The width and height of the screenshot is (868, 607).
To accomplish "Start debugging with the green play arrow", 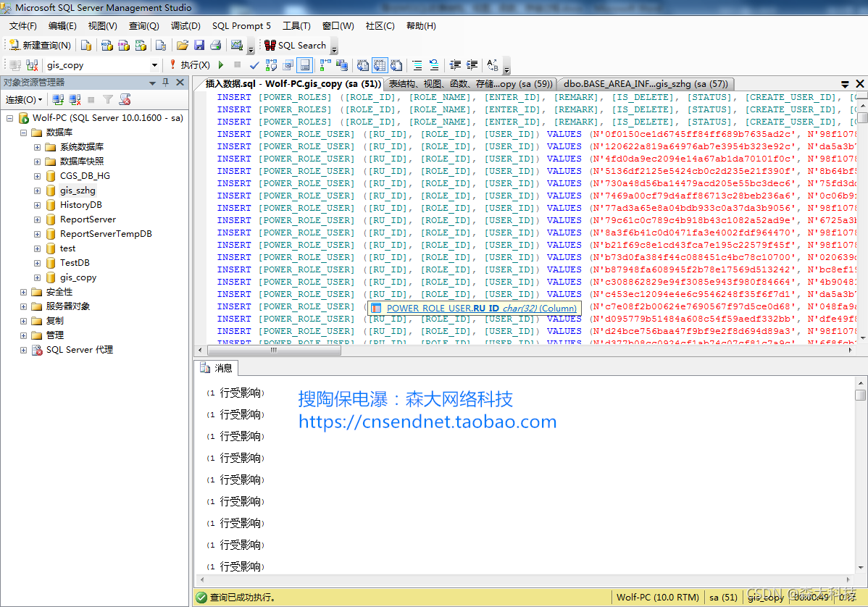I will (x=222, y=65).
